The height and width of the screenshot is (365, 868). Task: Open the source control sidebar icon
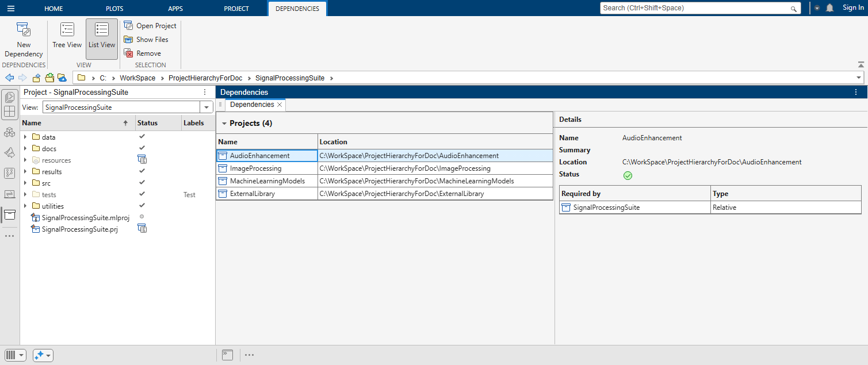click(x=10, y=173)
